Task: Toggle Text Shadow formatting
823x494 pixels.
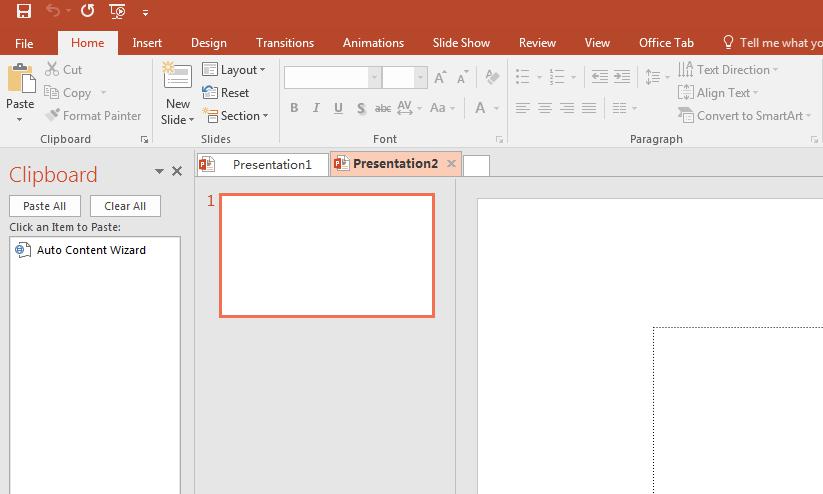Action: pyautogui.click(x=361, y=108)
